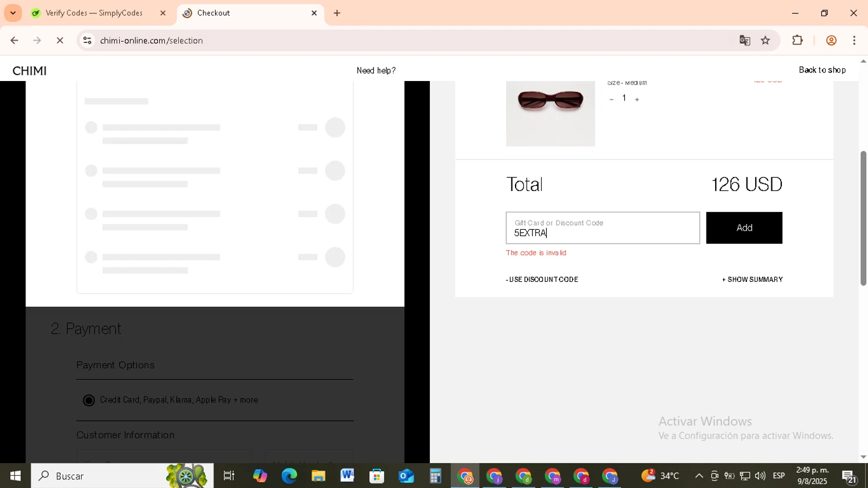Image resolution: width=868 pixels, height=488 pixels.
Task: Switch to the Verify Codes SimplyCodes tab
Action: 94,13
